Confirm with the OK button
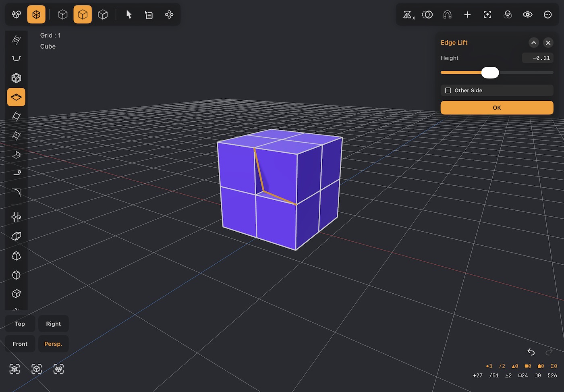Screen dimensions: 564x392 pos(497,108)
